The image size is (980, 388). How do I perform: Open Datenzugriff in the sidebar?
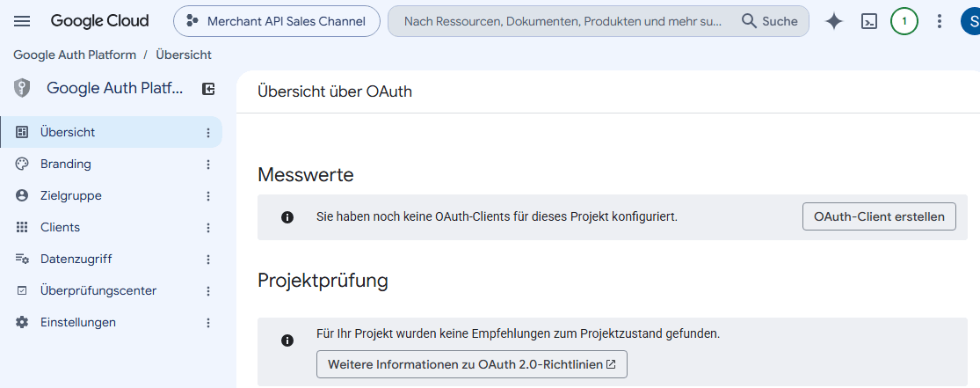(112, 259)
